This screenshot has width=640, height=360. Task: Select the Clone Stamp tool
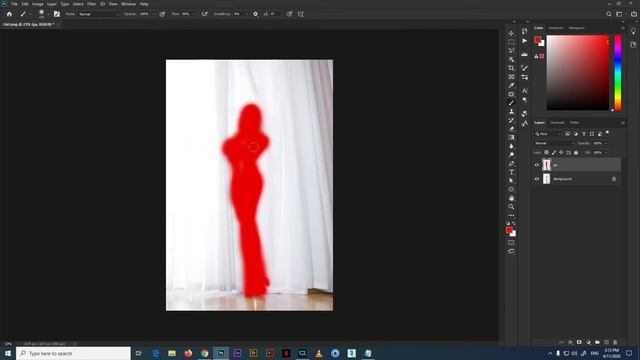pos(511,111)
